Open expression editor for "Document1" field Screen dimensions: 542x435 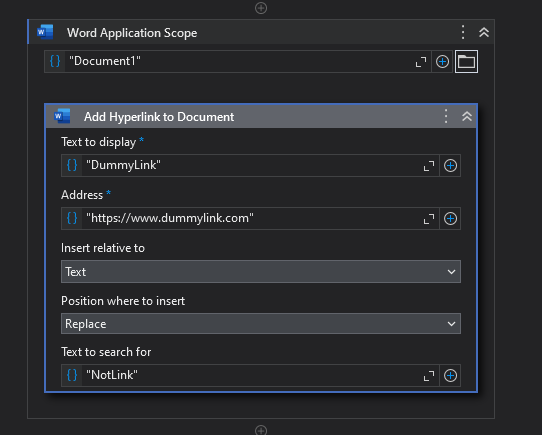pos(421,62)
